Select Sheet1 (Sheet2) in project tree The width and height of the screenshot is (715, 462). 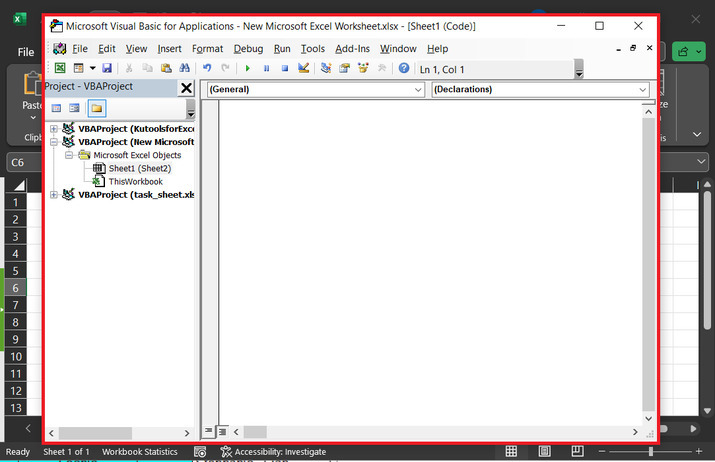point(140,168)
